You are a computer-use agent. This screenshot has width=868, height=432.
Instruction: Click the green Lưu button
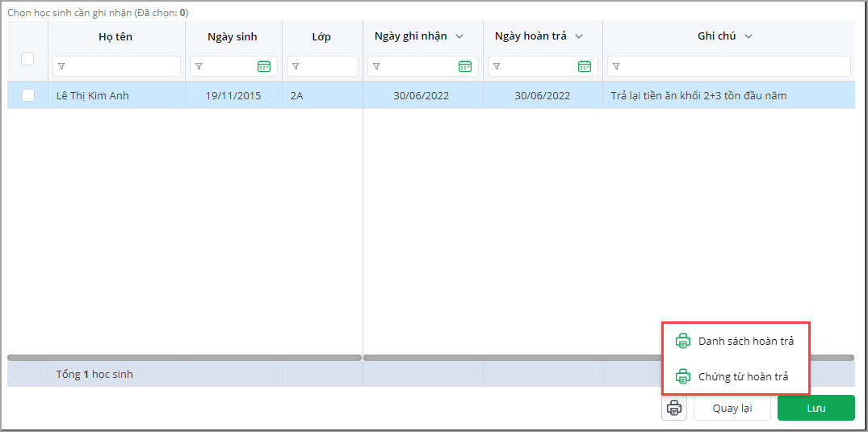pos(816,409)
